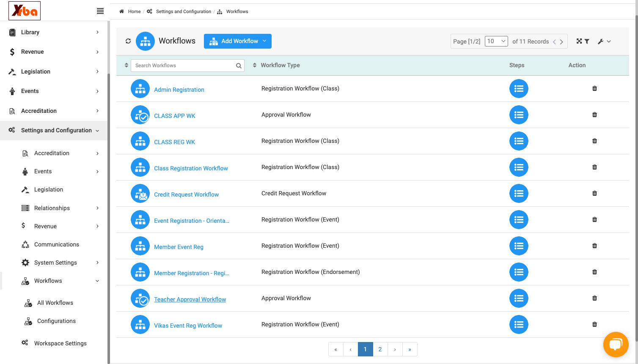Click previous page arrow in header

click(x=554, y=42)
